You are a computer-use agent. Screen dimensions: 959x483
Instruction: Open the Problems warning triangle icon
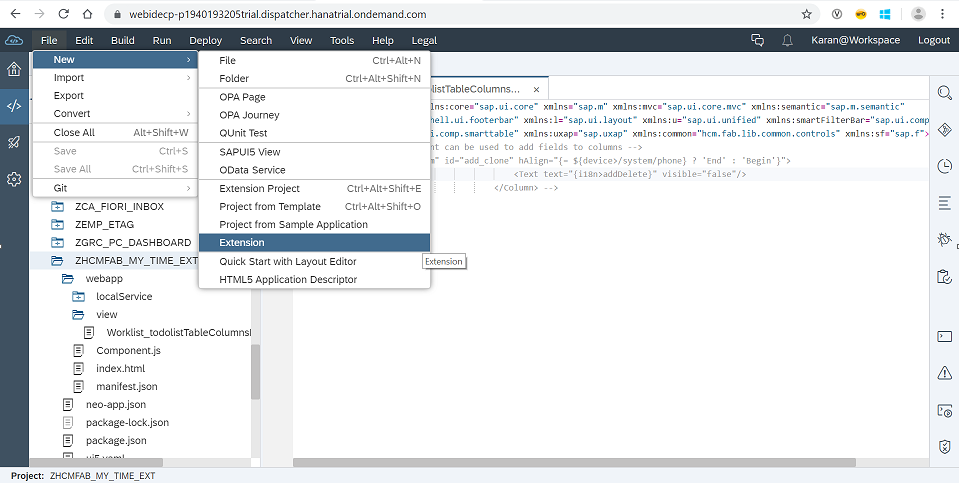(944, 373)
